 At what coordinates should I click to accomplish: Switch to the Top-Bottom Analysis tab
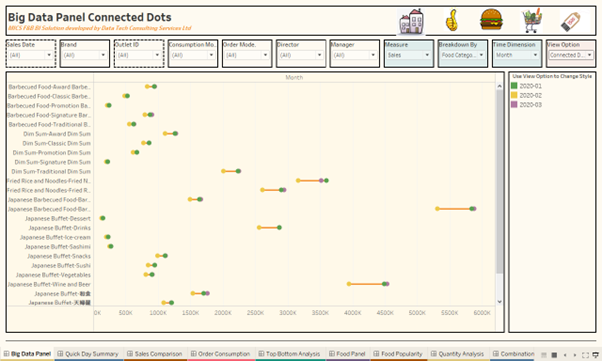289,354
